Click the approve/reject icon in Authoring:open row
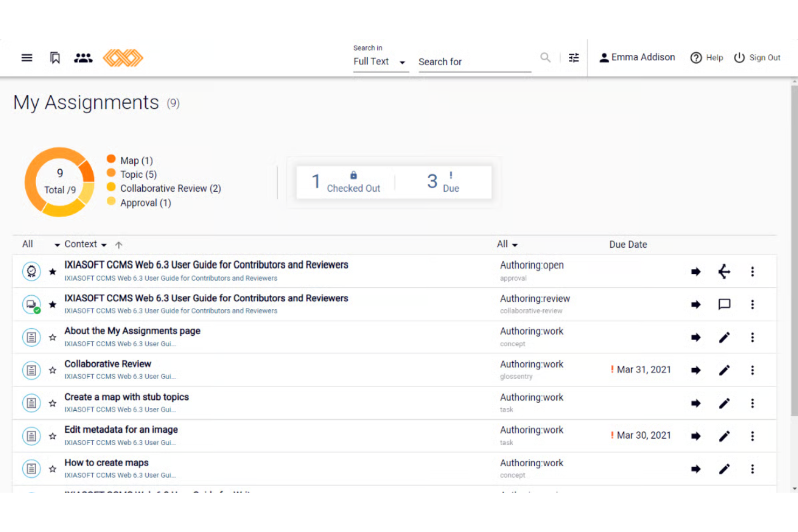798x532 pixels. (724, 272)
